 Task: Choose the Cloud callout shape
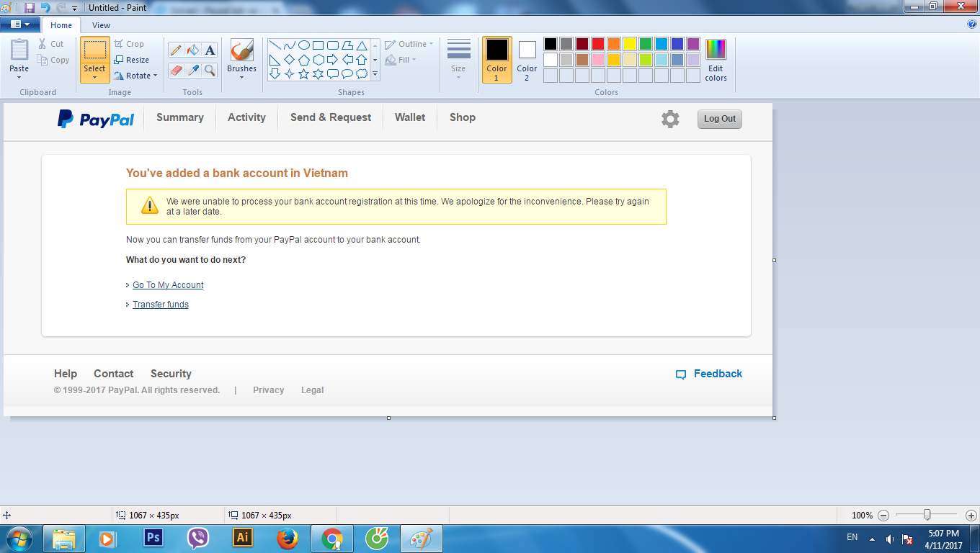(x=361, y=73)
